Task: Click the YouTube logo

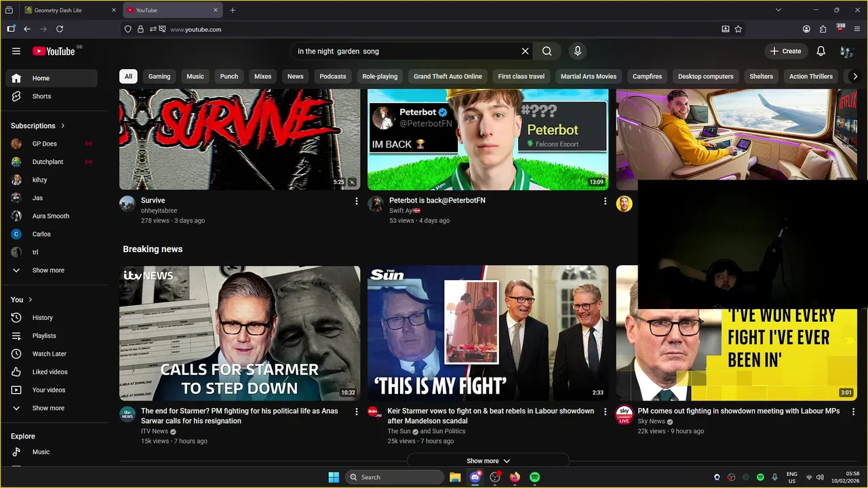Action: click(x=54, y=51)
